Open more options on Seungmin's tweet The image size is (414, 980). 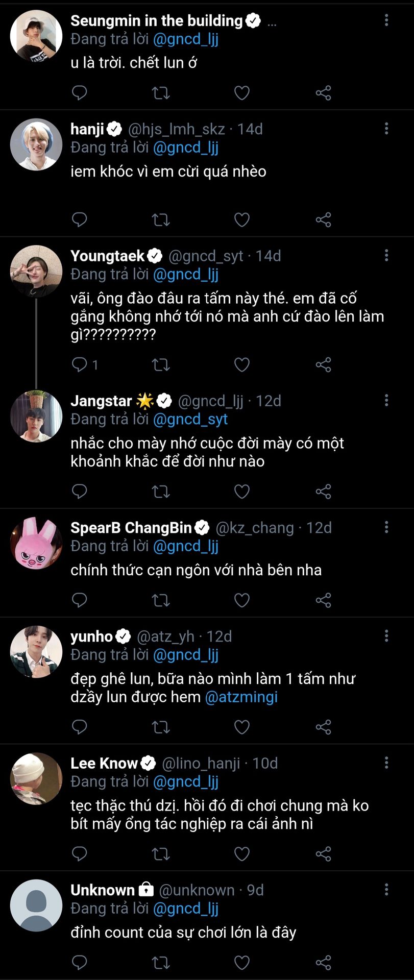pos(386,20)
